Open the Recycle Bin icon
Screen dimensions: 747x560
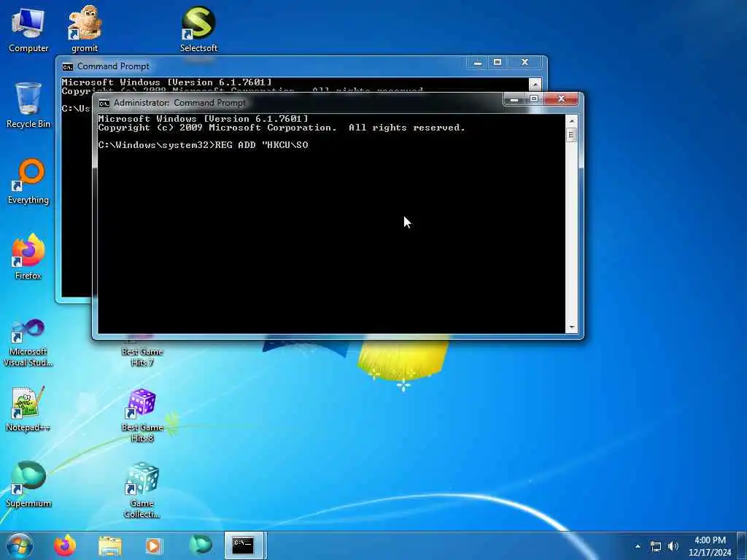[x=28, y=105]
